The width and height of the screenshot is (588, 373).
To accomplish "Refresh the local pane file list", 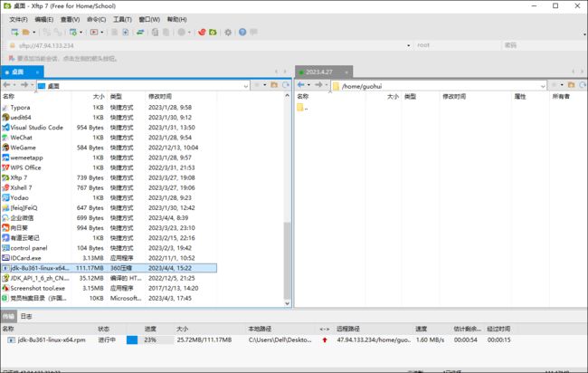I will coord(286,85).
